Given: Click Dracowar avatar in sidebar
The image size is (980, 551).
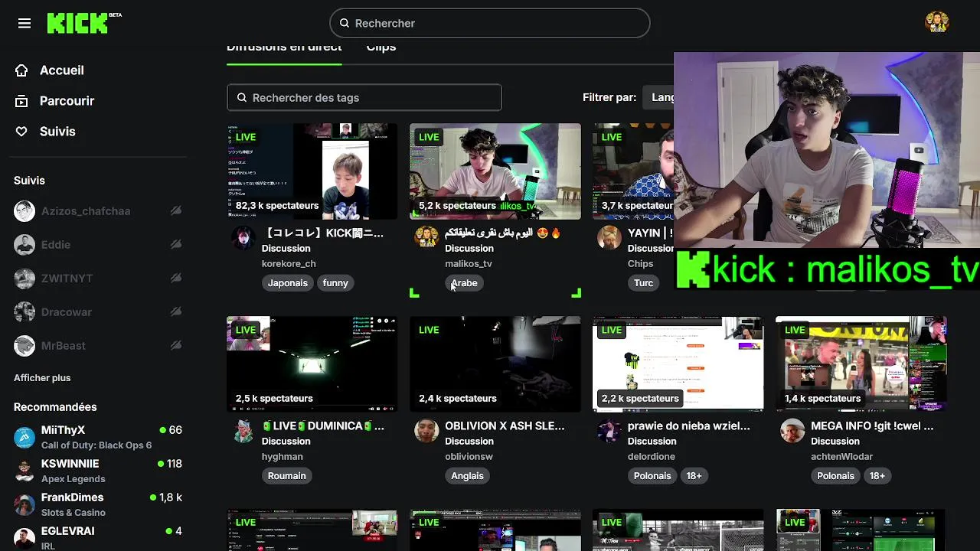Looking at the screenshot, I should [24, 312].
